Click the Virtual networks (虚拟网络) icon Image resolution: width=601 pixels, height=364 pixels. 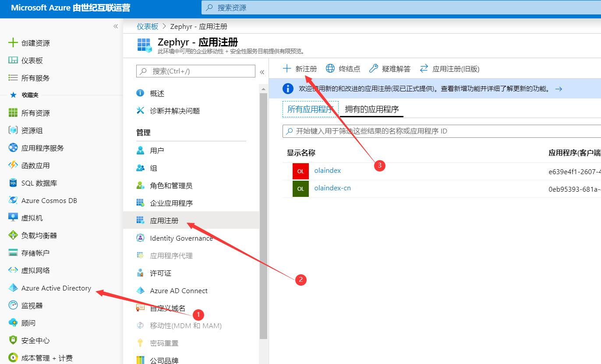(13, 270)
